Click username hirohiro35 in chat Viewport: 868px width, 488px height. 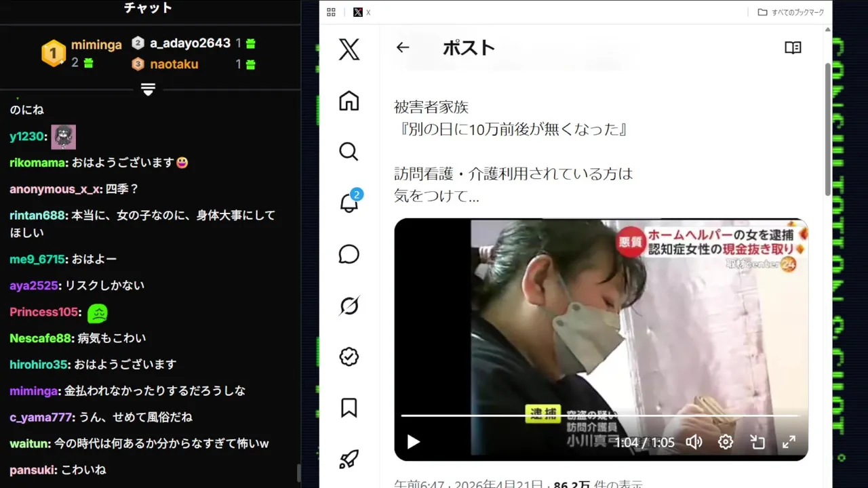39,365
